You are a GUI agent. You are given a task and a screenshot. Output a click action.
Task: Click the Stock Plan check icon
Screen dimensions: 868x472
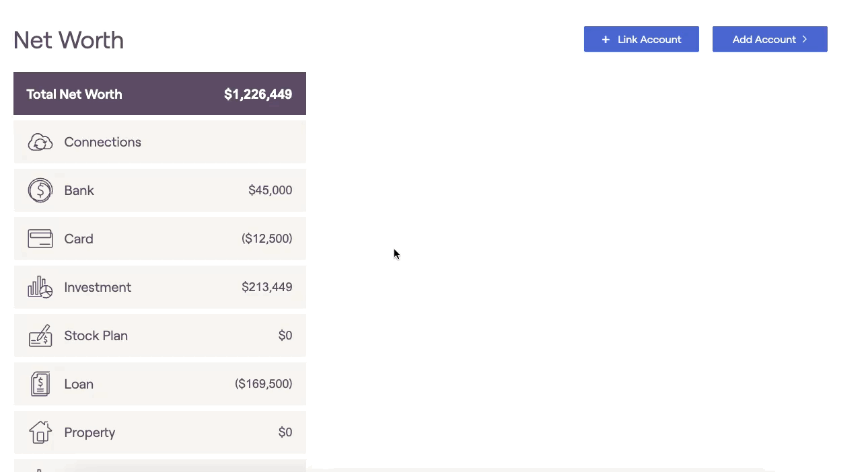point(40,336)
